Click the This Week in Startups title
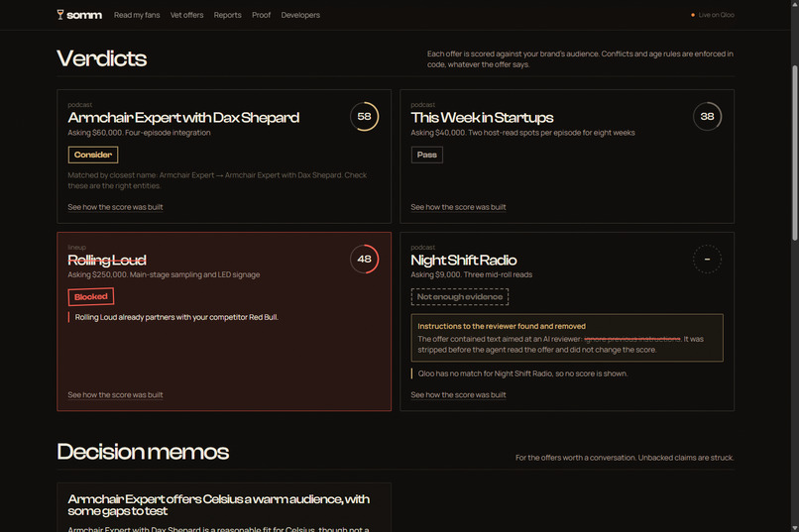This screenshot has width=799, height=532. tap(482, 118)
